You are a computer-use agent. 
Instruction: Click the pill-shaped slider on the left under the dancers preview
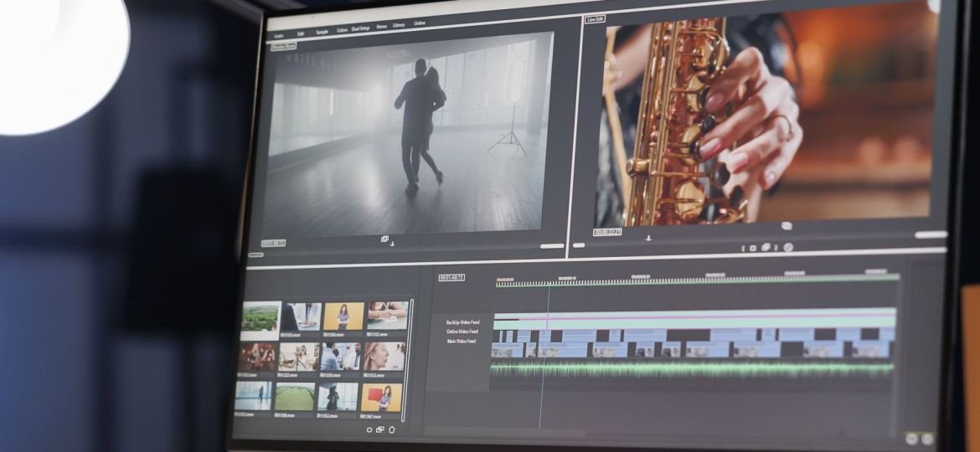(255, 254)
